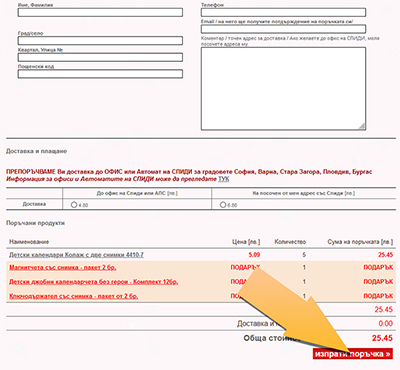Click the Име, Фамилия input field
Image resolution: width=400 pixels, height=370 pixels.
[x=100, y=13]
